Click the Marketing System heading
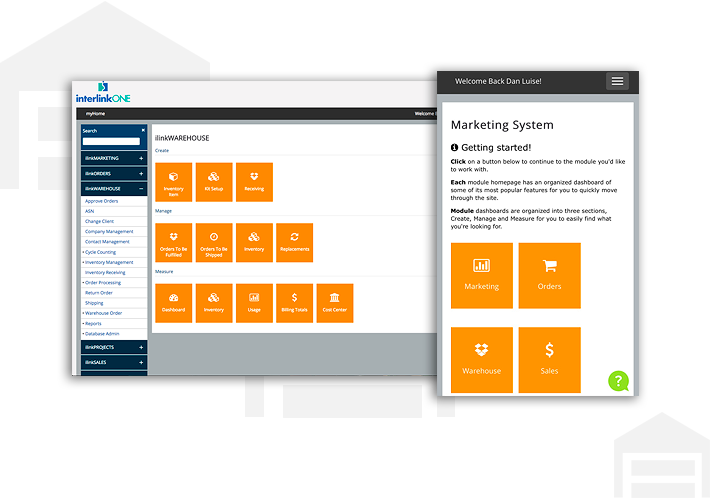 [x=502, y=125]
